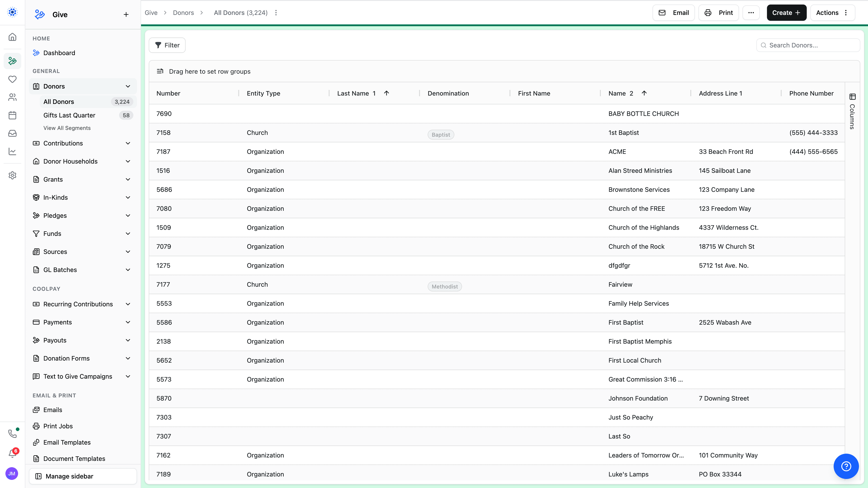Select the Gifts Last Quarter segment
868x488 pixels.
(88, 115)
